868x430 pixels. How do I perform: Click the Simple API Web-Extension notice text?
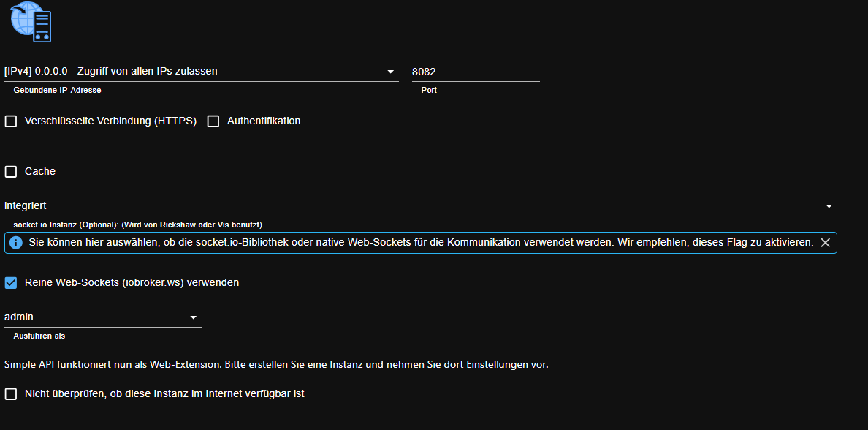[x=276, y=364]
